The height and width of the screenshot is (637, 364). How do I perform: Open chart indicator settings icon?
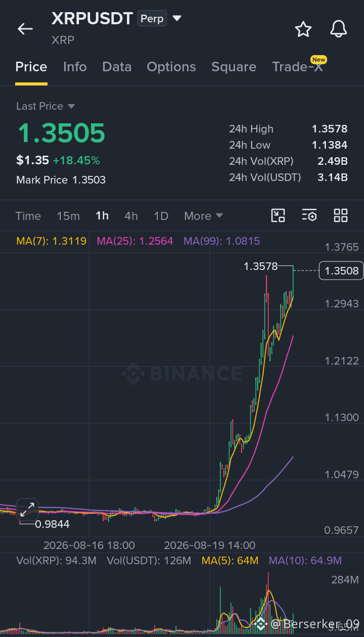pos(309,215)
